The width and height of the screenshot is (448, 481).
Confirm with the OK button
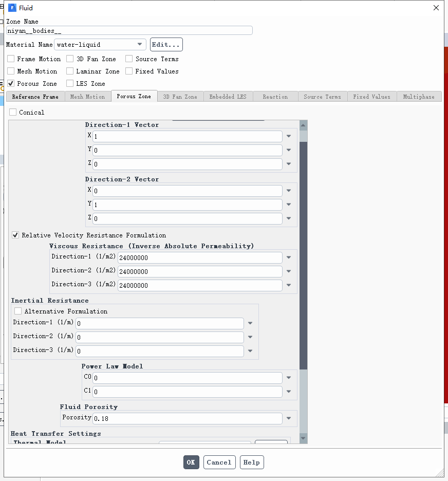tap(191, 462)
